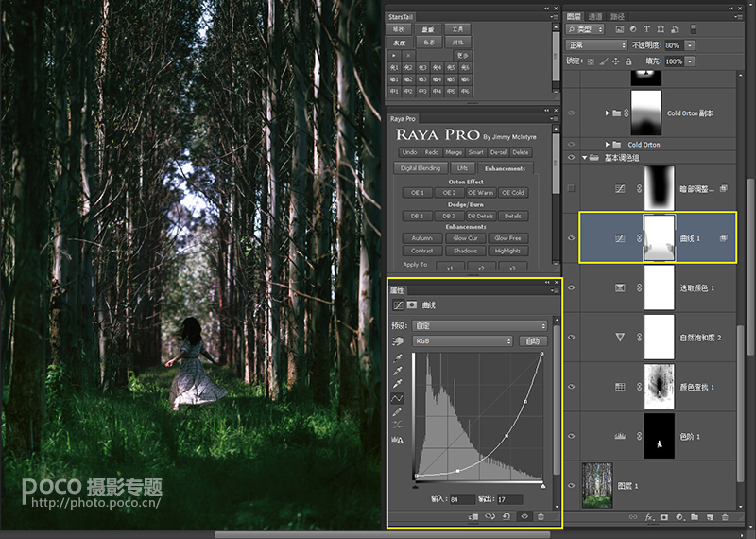
Task: Filter layers by adjustment layers icon
Action: [x=633, y=29]
